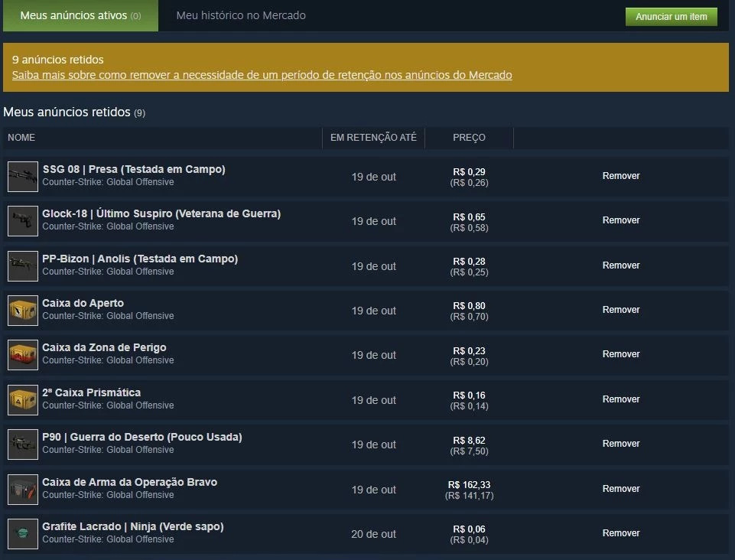Remove the 2ª Caixa Prismática listing
The height and width of the screenshot is (560, 735).
[620, 399]
